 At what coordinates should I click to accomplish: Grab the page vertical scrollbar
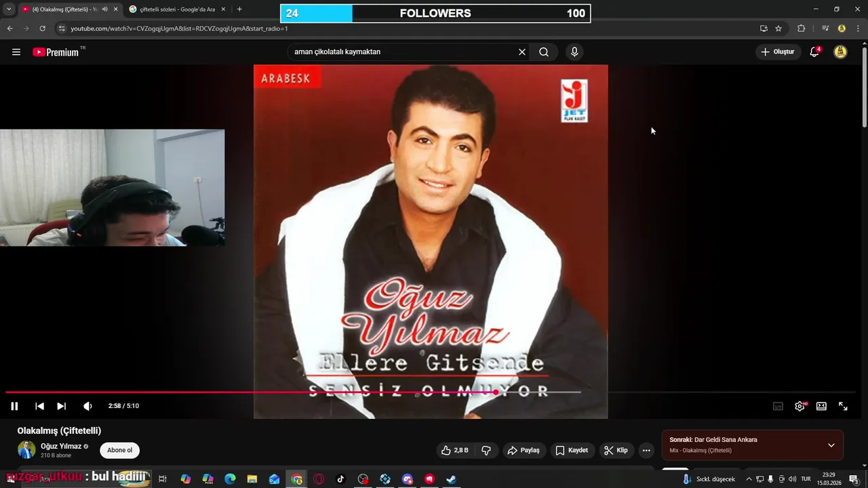click(864, 87)
